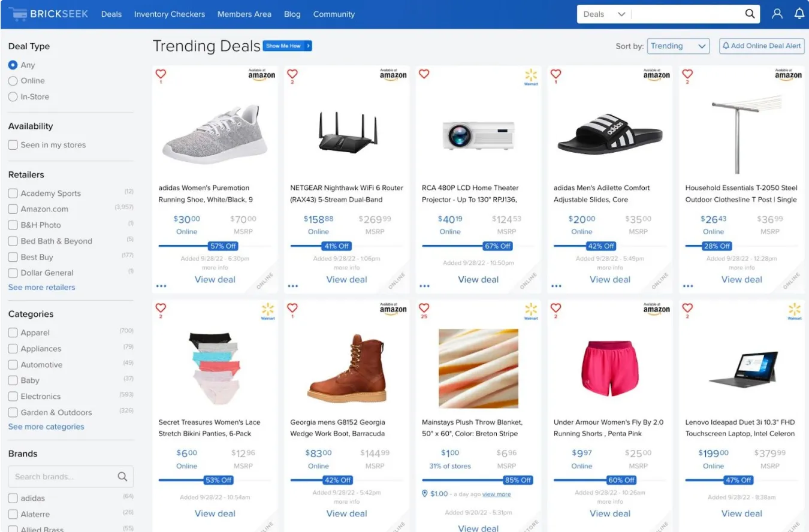Click the BrickSeek logo to go home
This screenshot has height=532, width=809.
click(x=48, y=13)
